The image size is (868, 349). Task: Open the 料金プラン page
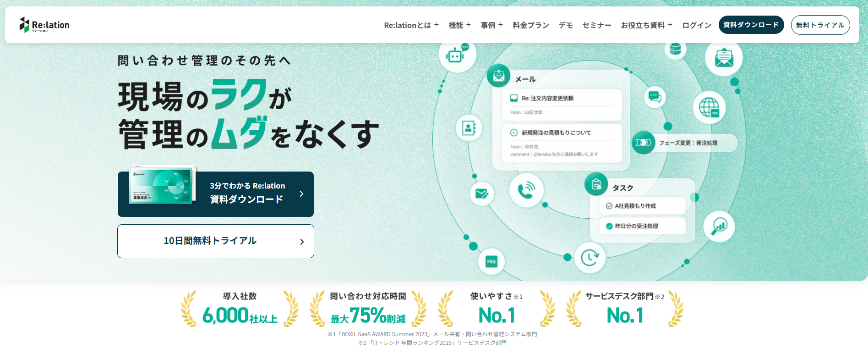coord(531,25)
